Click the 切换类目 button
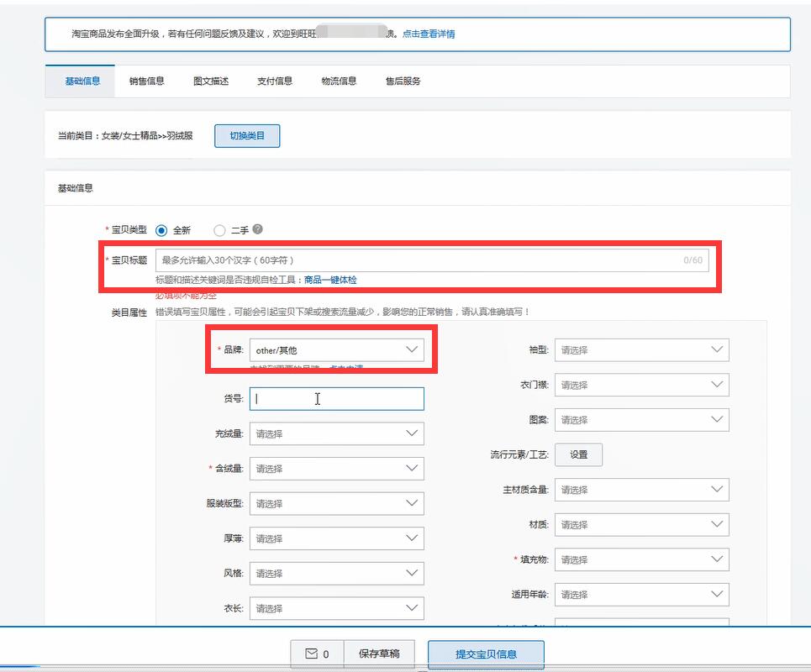 click(247, 135)
